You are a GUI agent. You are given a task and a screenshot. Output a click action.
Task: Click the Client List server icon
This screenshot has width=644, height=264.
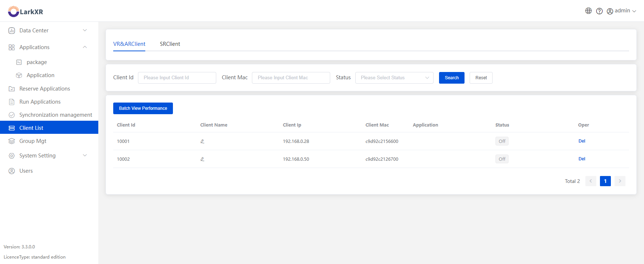tap(12, 128)
